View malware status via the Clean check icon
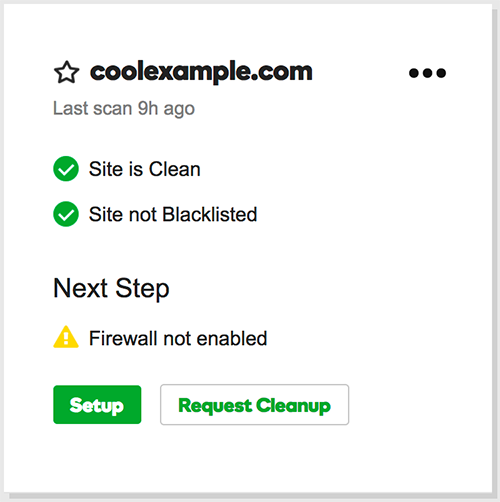The image size is (500, 502). pos(66,169)
